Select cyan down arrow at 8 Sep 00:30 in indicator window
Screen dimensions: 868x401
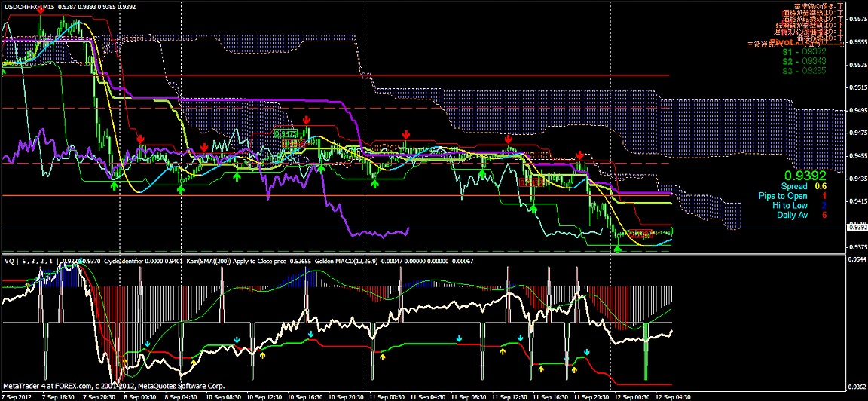tap(147, 344)
